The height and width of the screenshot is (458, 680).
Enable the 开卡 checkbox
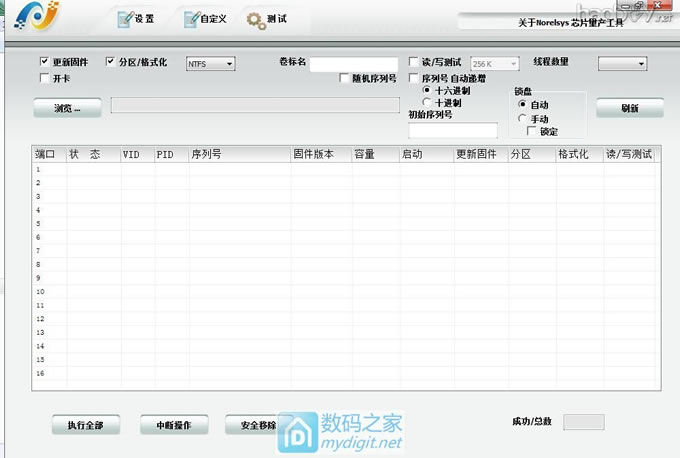[x=44, y=77]
